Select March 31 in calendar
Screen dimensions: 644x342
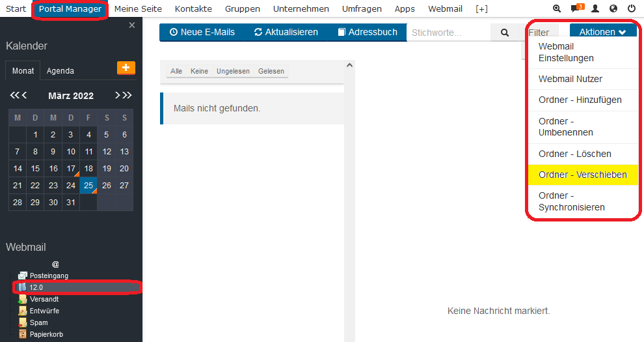[x=71, y=202]
